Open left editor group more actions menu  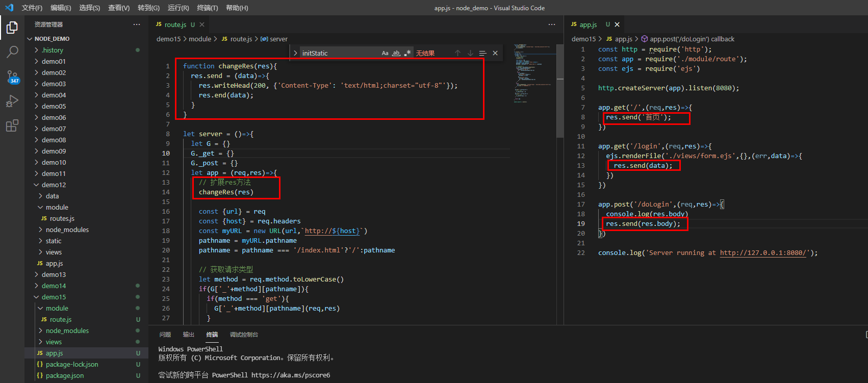click(x=552, y=24)
